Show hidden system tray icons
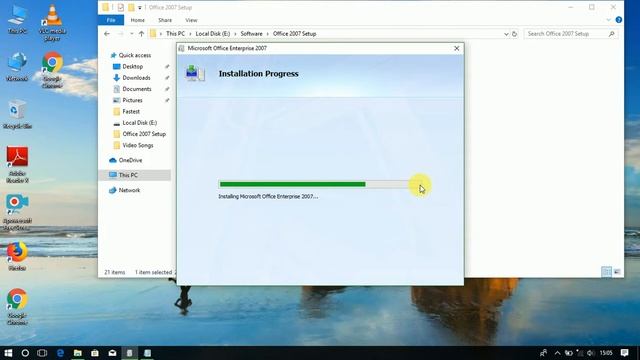 pos(557,353)
